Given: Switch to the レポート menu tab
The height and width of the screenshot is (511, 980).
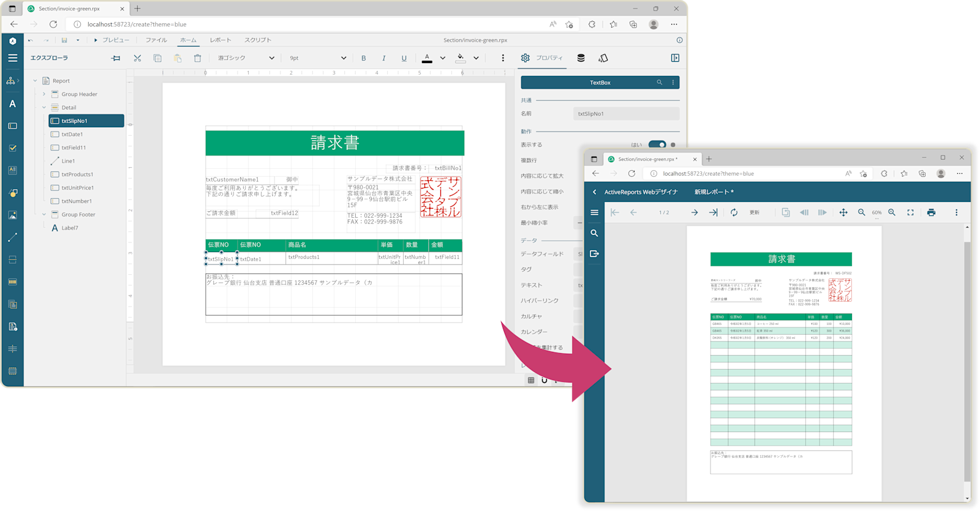Looking at the screenshot, I should [221, 40].
